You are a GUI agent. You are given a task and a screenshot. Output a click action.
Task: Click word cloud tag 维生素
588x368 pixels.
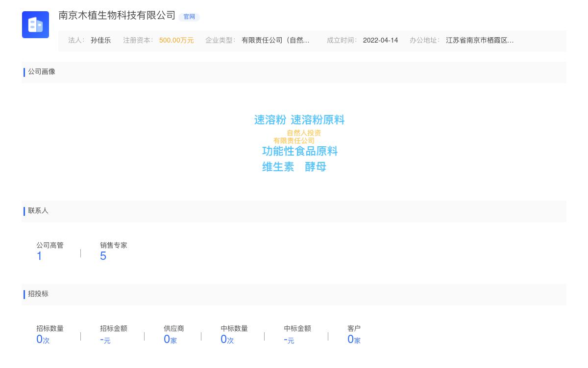tap(278, 167)
